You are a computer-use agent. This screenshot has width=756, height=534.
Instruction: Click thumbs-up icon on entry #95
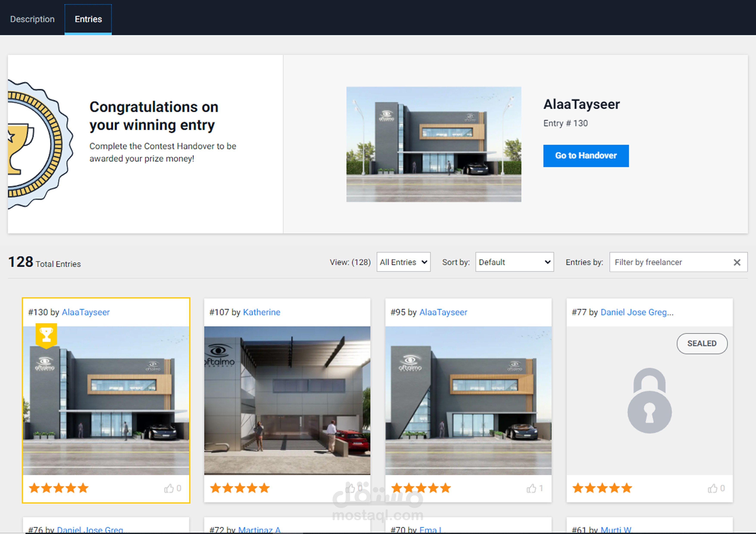coord(531,488)
